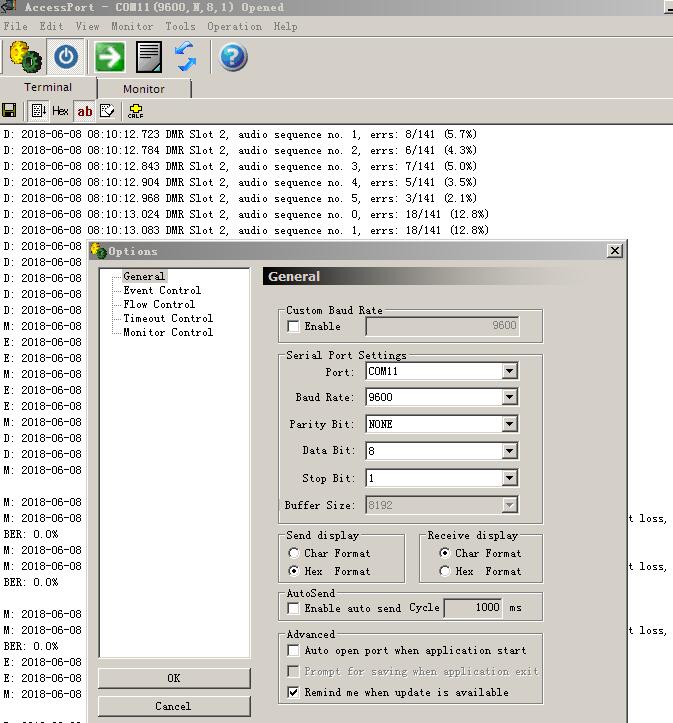Switch terminal display to 'ab' char view
This screenshot has height=723, width=673.
tap(84, 111)
